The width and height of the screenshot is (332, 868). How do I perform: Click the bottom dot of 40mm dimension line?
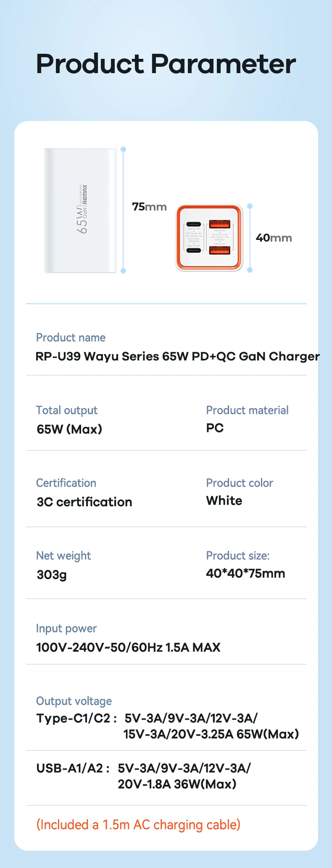[250, 270]
